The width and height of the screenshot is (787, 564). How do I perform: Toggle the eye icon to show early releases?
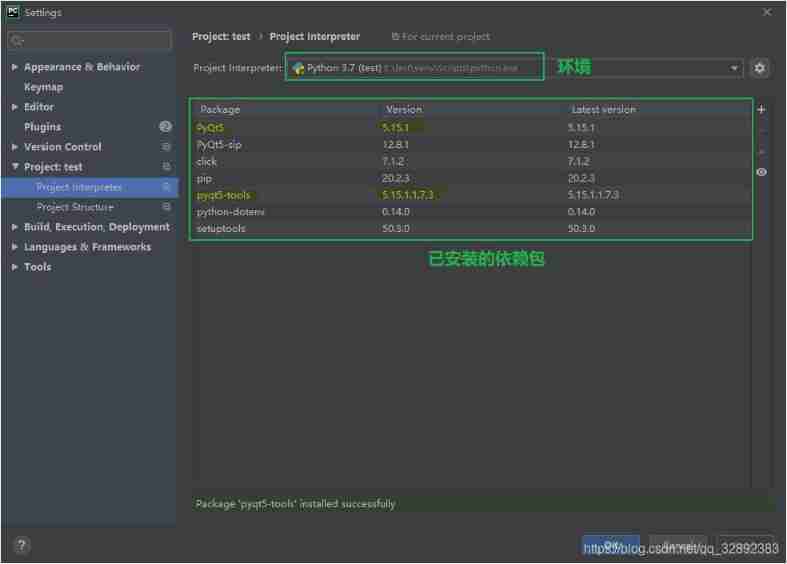tap(761, 172)
